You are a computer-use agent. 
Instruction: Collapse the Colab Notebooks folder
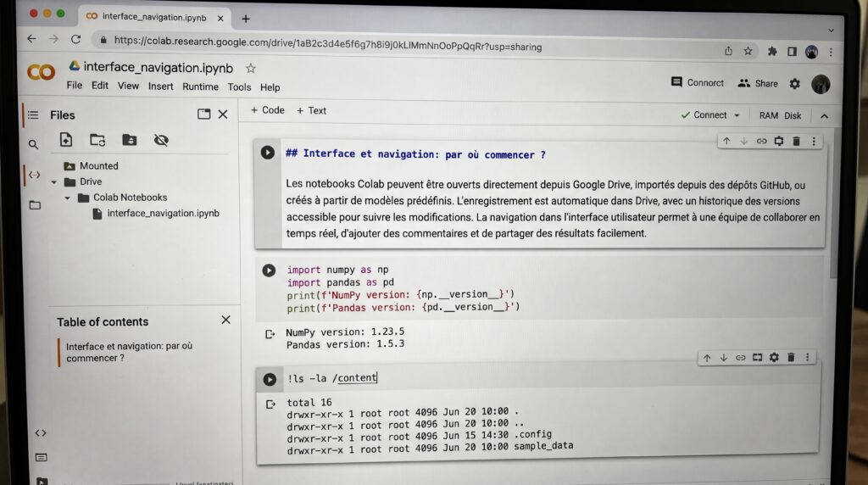[67, 198]
